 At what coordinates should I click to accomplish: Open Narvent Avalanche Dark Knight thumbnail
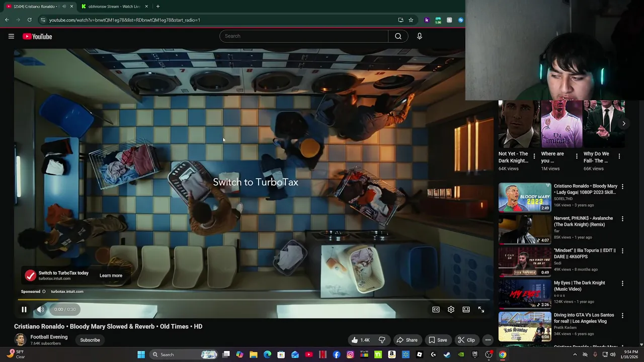pyautogui.click(x=525, y=229)
